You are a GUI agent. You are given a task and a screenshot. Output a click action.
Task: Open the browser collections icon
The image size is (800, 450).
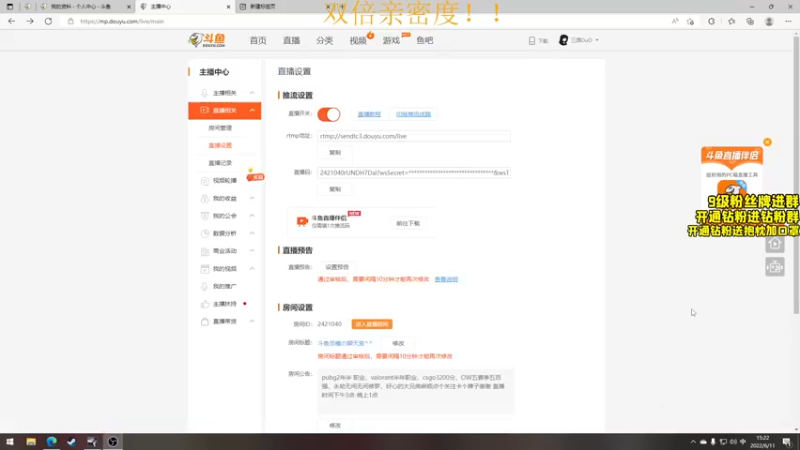coord(750,21)
